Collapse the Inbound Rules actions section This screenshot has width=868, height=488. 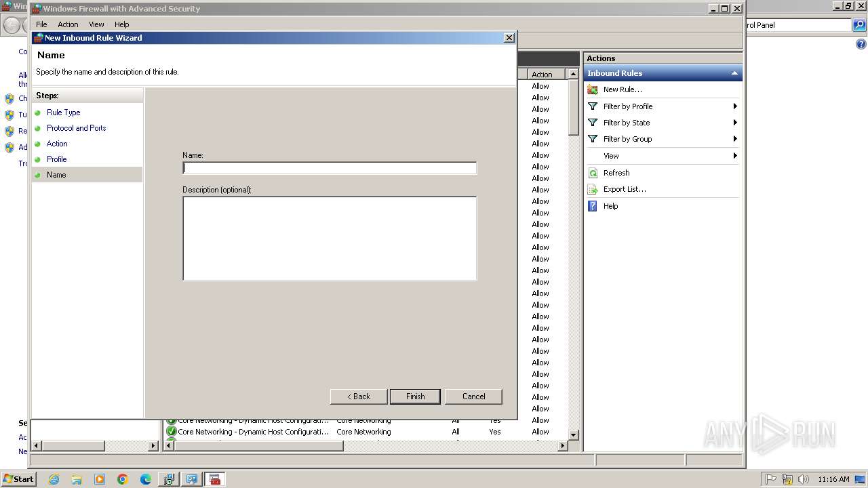[734, 73]
